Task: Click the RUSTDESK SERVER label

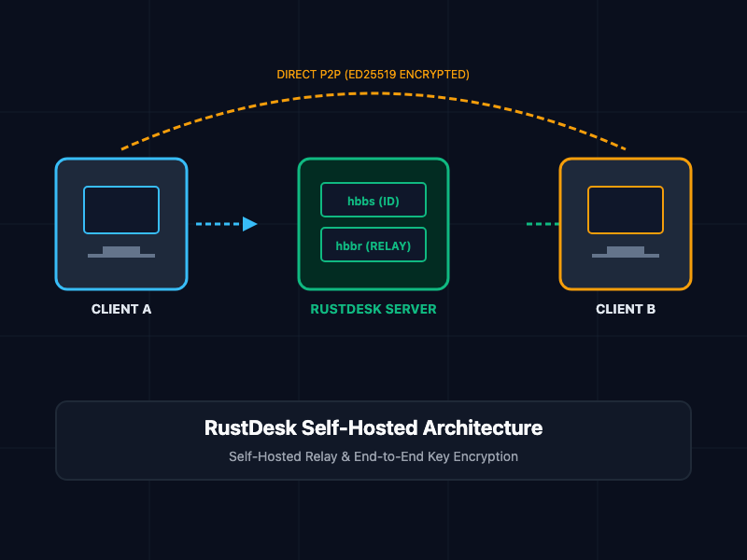Action: [373, 309]
